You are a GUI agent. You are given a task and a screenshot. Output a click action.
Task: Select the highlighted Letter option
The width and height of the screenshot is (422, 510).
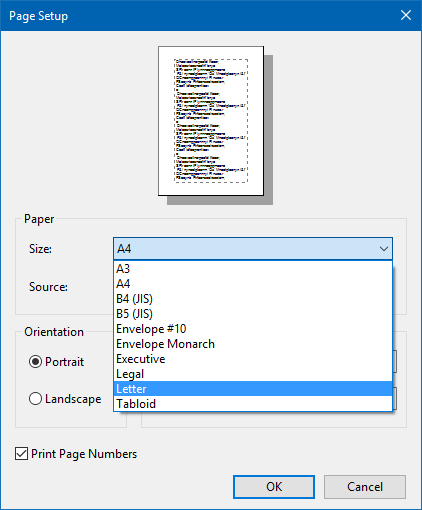coord(253,389)
